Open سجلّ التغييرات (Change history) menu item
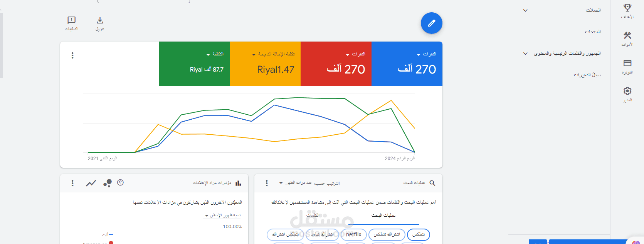 coord(587,75)
